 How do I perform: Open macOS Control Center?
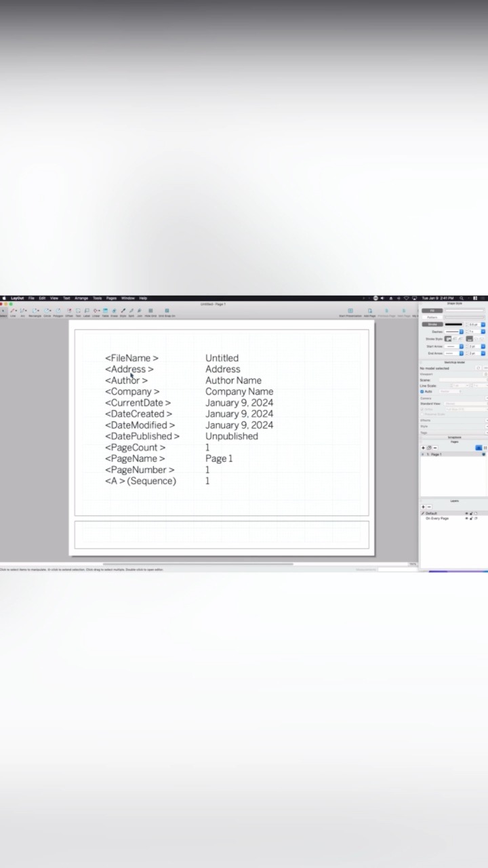[475, 298]
